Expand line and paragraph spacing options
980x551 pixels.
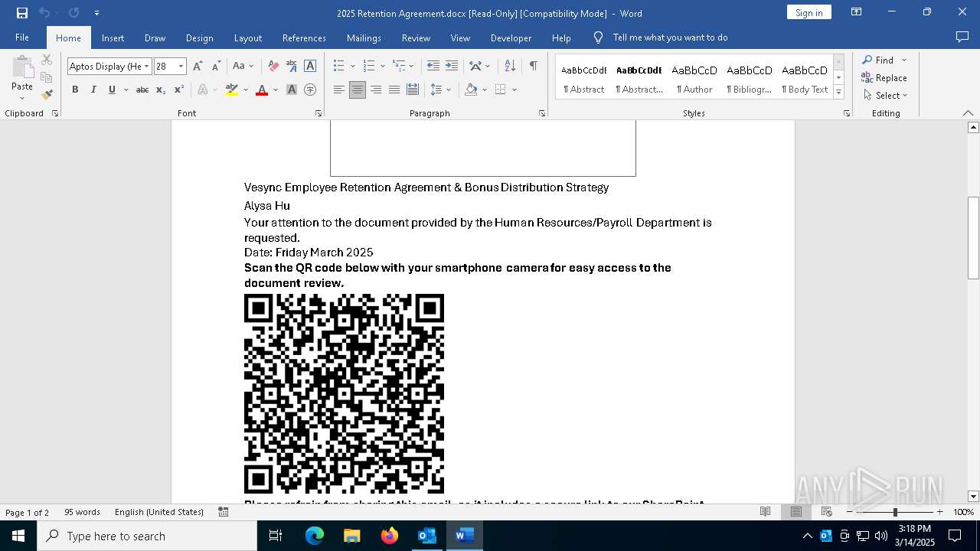(x=440, y=90)
